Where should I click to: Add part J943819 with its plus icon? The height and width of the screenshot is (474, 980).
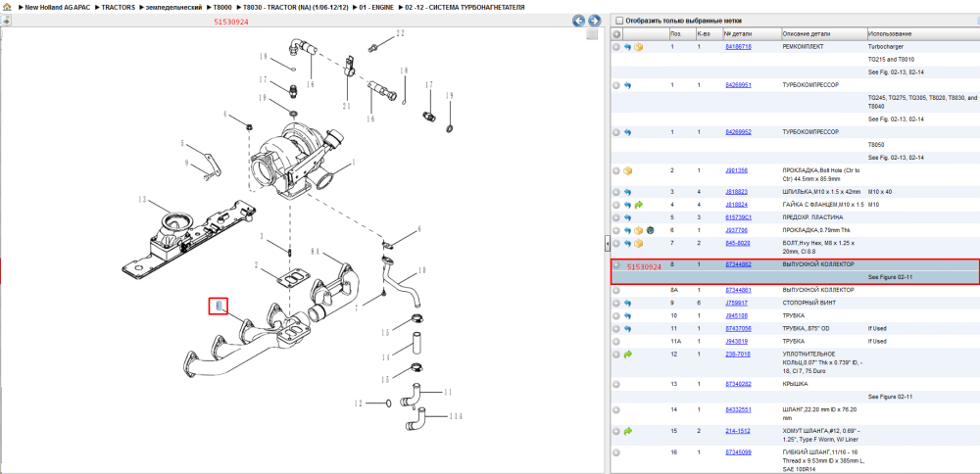616,342
